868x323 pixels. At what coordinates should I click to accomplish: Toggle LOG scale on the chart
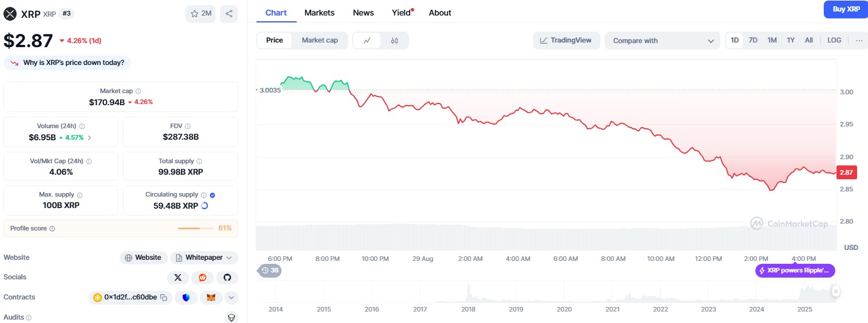tap(834, 40)
